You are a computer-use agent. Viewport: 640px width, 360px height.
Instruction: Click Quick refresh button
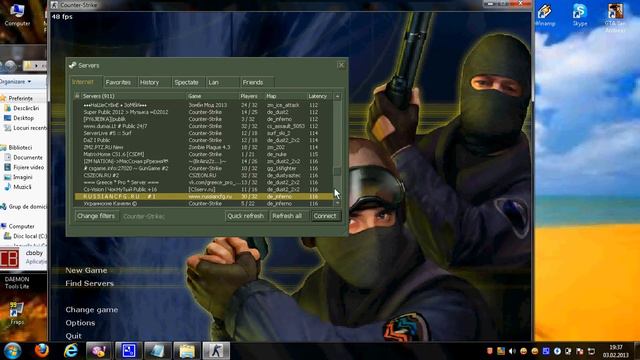tap(246, 216)
